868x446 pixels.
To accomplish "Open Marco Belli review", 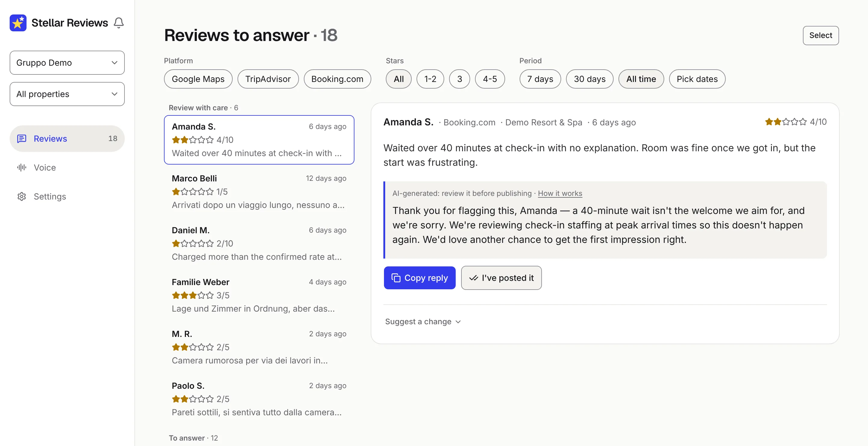I will 259,192.
